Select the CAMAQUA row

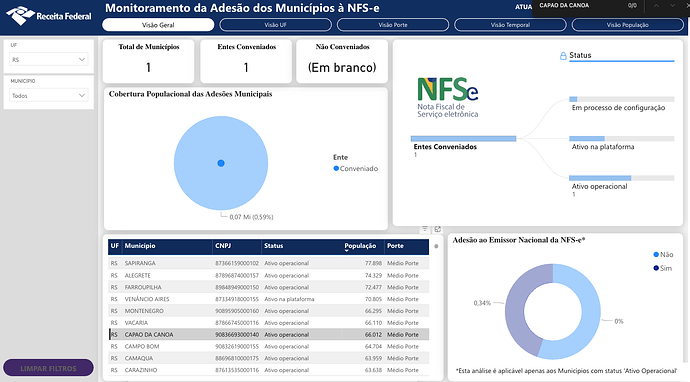(x=268, y=358)
